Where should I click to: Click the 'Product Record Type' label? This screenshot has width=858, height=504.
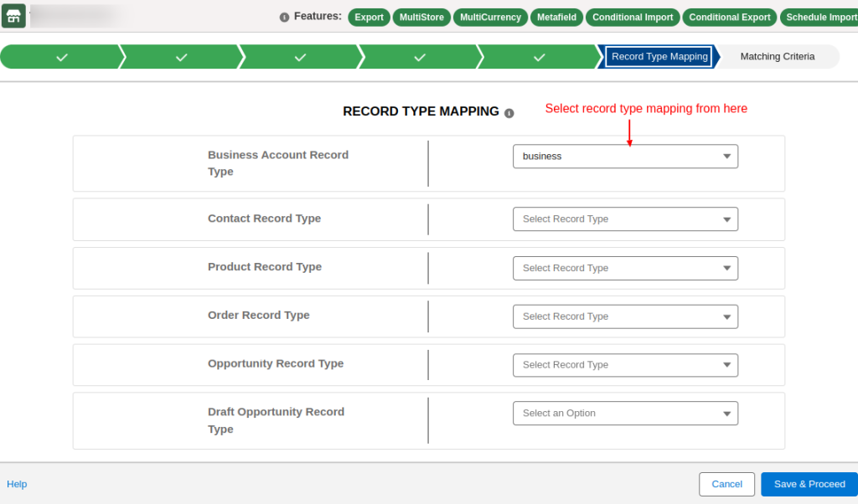[x=265, y=267]
